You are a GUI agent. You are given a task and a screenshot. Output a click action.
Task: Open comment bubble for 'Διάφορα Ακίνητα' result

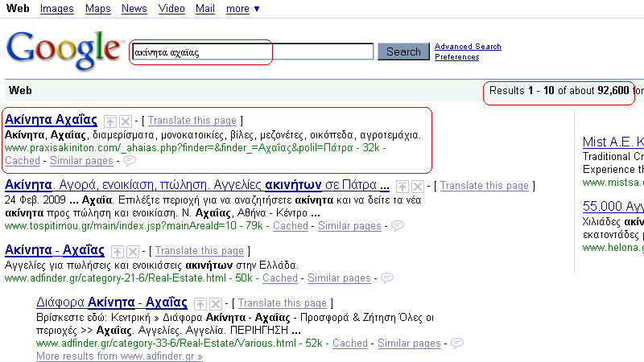pos(457,343)
